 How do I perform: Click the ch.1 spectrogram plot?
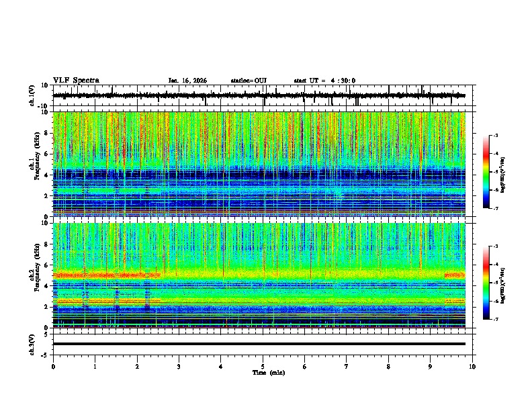coord(259,164)
